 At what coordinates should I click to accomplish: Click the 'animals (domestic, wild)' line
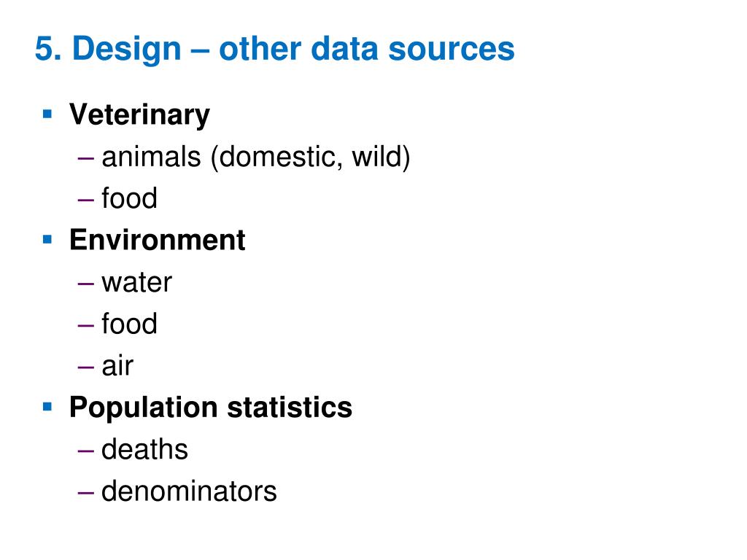(x=256, y=157)
